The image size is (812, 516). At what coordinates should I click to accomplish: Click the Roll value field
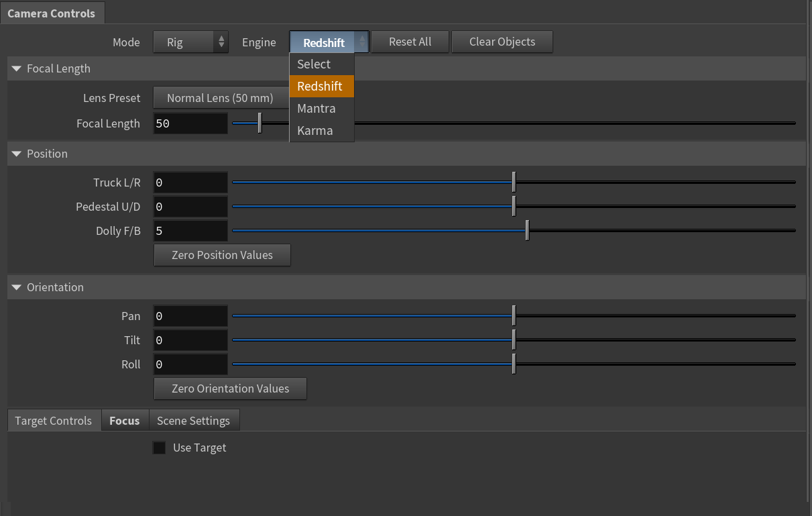click(190, 364)
